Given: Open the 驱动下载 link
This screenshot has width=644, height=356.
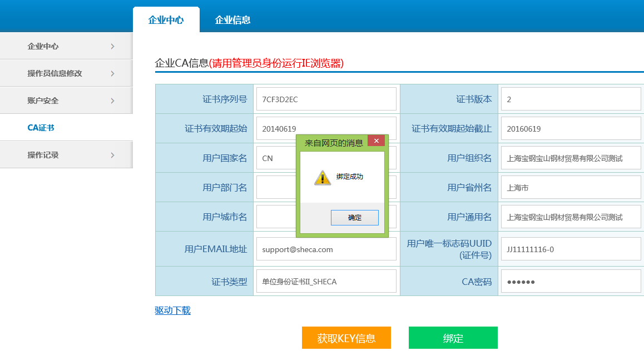Looking at the screenshot, I should (172, 310).
